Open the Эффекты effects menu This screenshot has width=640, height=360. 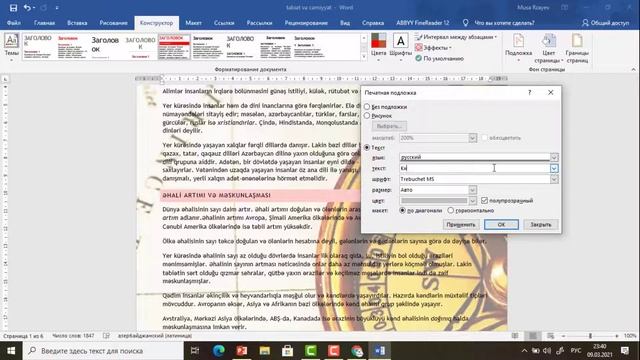click(x=433, y=48)
